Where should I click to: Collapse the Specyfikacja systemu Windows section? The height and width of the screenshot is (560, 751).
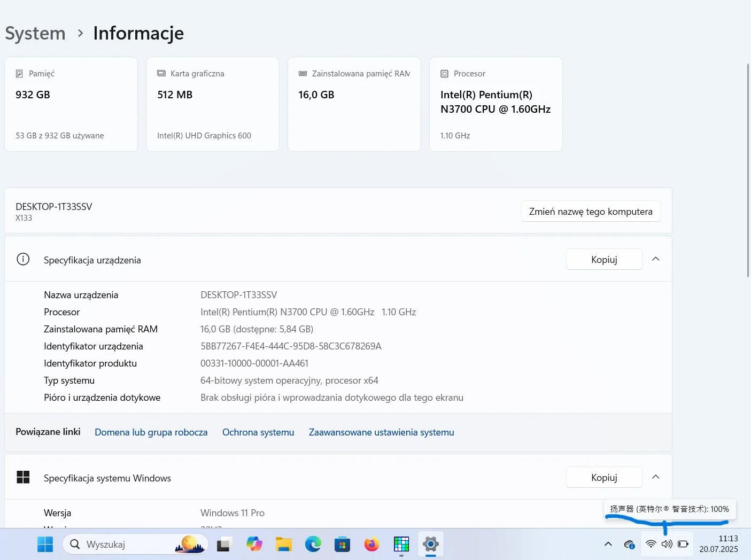click(656, 477)
